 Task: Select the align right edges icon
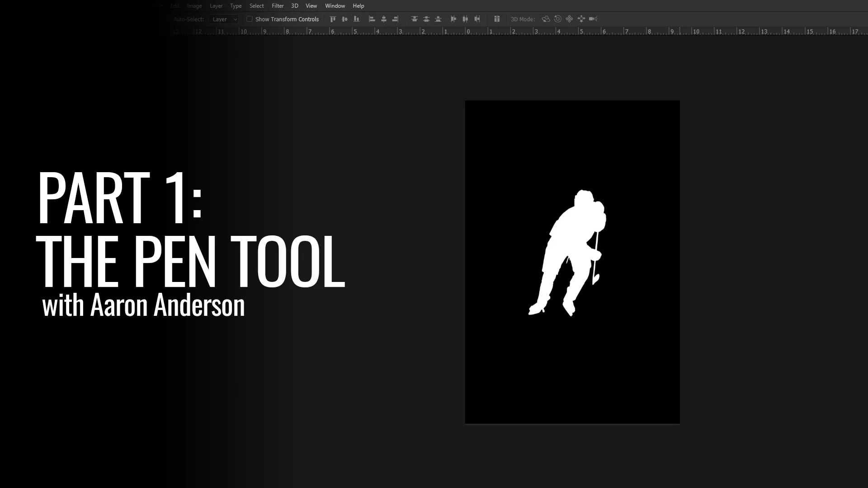pyautogui.click(x=395, y=19)
